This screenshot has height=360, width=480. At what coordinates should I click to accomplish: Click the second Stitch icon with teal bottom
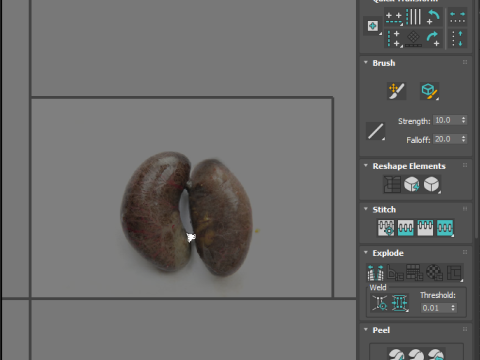tap(405, 228)
